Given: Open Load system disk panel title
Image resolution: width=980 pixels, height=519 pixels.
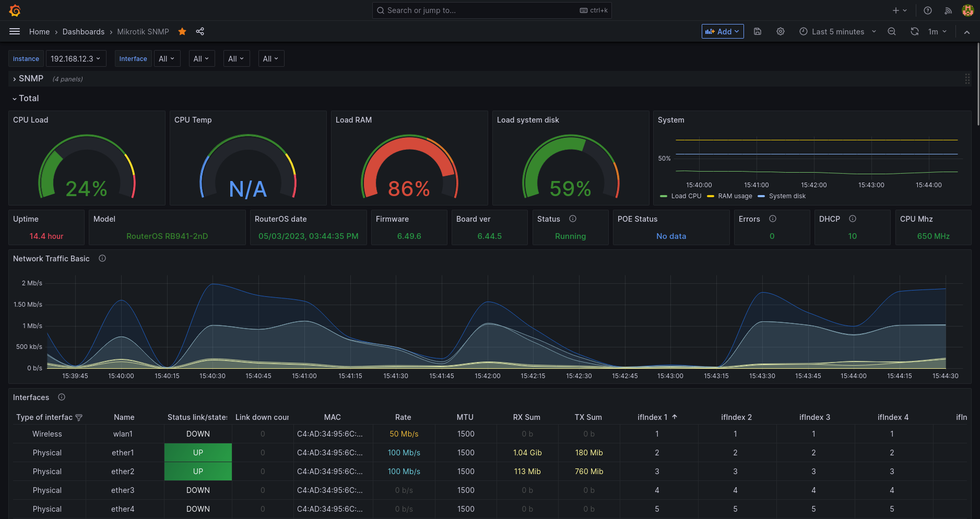Looking at the screenshot, I should [528, 120].
